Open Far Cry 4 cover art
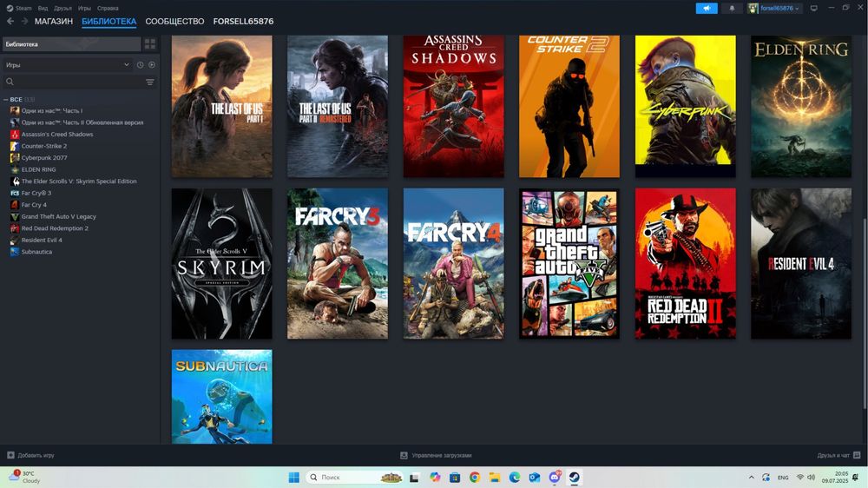Screen dimensions: 868x488 (453, 264)
